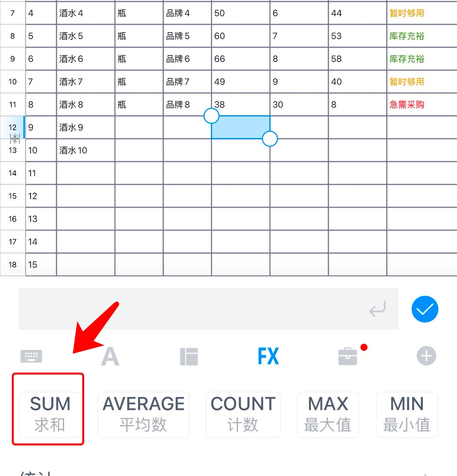457x476 pixels.
Task: Tap the bottom-right selection handle circle
Action: point(270,138)
